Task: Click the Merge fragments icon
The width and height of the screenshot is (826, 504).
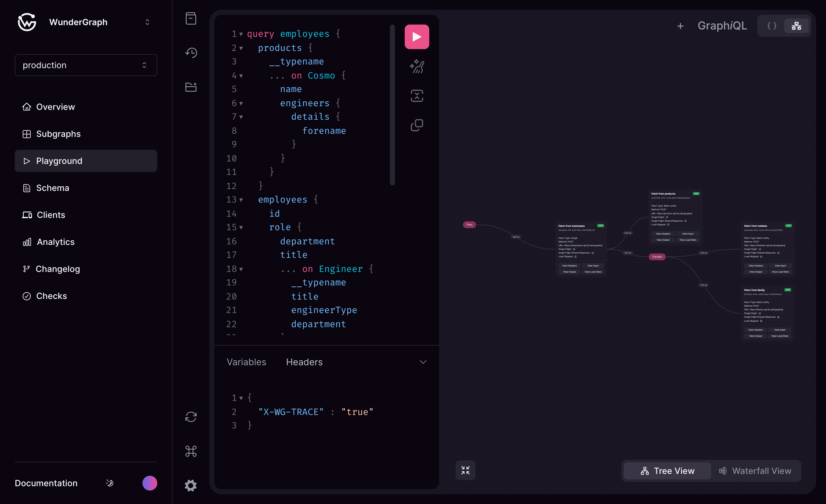Action: 417,96
